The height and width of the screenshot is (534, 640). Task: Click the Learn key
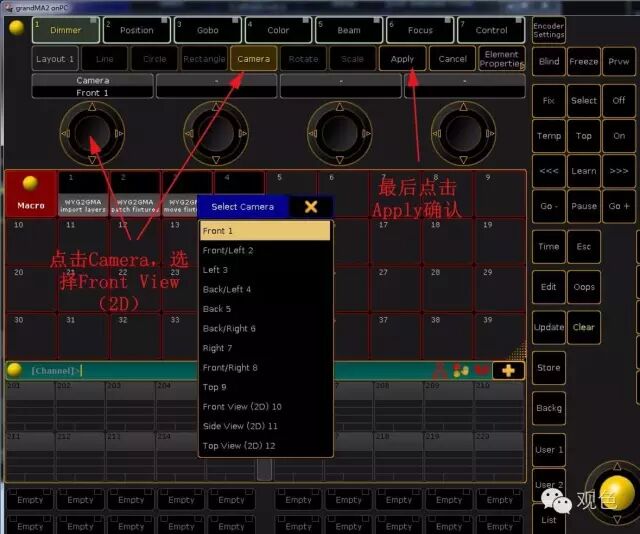point(584,171)
